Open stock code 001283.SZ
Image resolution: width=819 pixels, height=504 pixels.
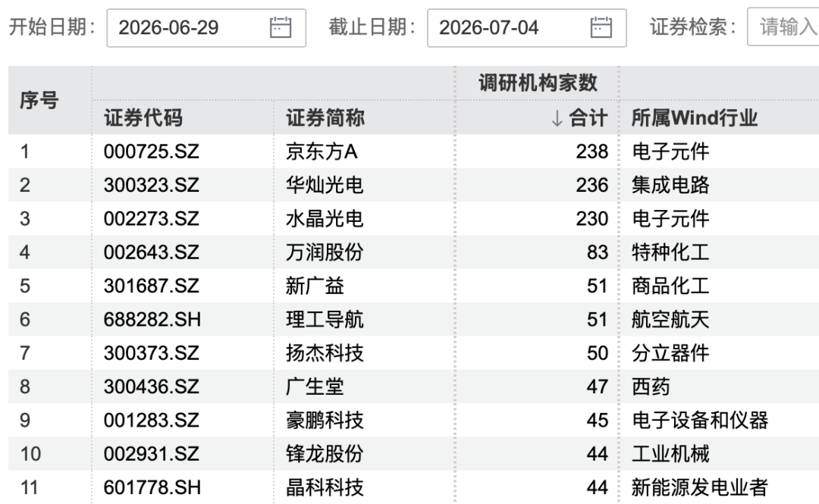point(152,421)
